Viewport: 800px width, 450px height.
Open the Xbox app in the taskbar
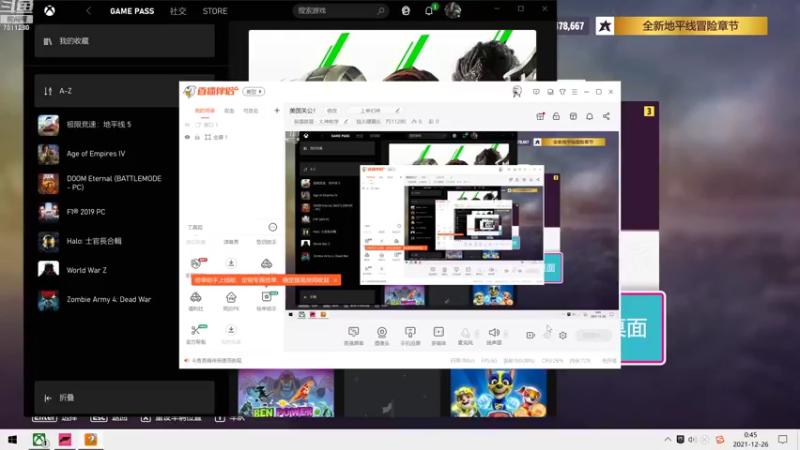(39, 439)
